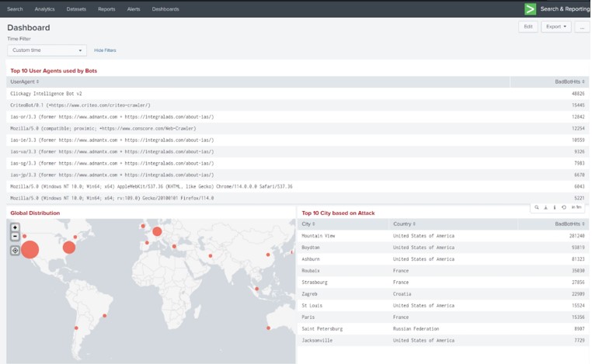Image resolution: width=592 pixels, height=364 pixels.
Task: Click the Hide Filters link
Action: tap(105, 50)
